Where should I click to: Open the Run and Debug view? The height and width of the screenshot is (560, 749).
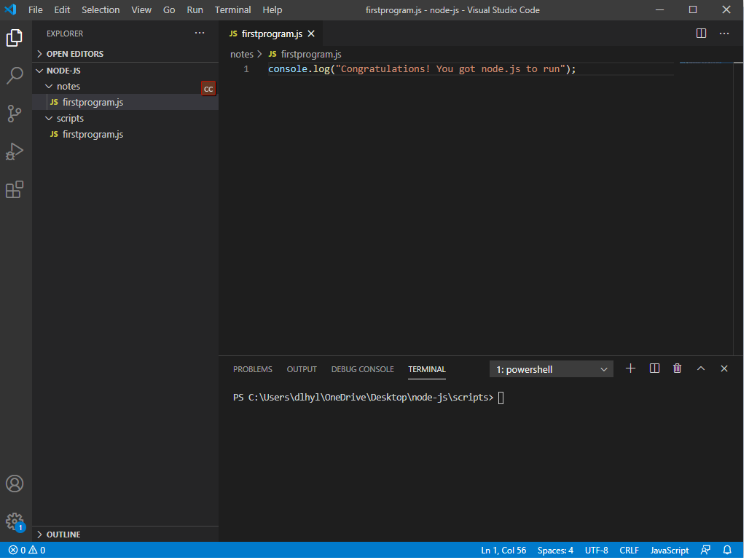point(15,151)
